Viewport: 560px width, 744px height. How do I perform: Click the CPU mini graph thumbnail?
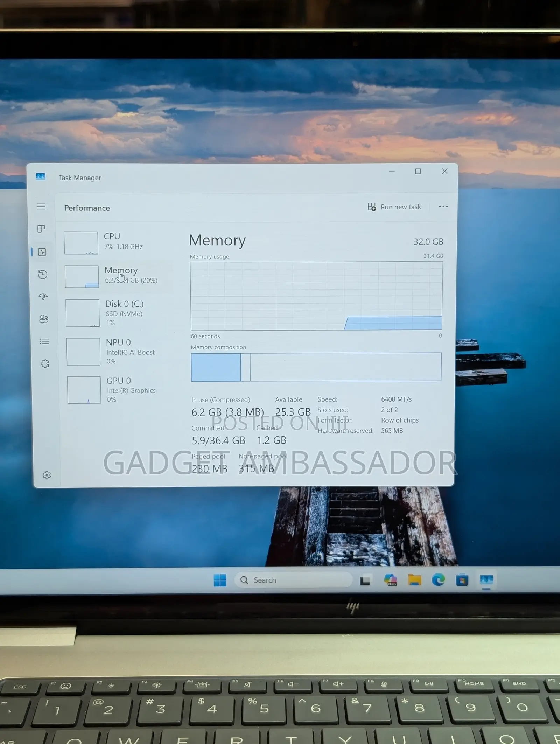click(81, 243)
